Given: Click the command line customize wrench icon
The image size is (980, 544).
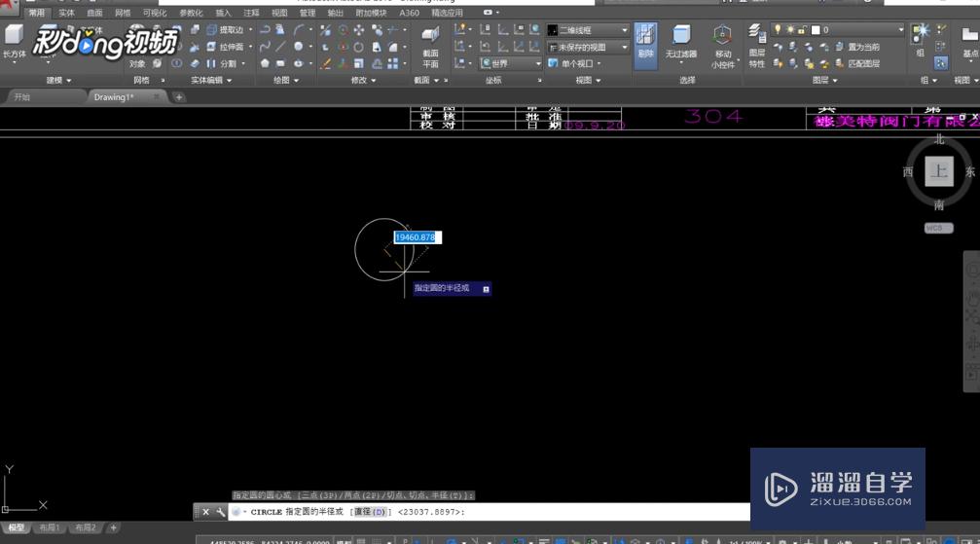Looking at the screenshot, I should [x=220, y=512].
